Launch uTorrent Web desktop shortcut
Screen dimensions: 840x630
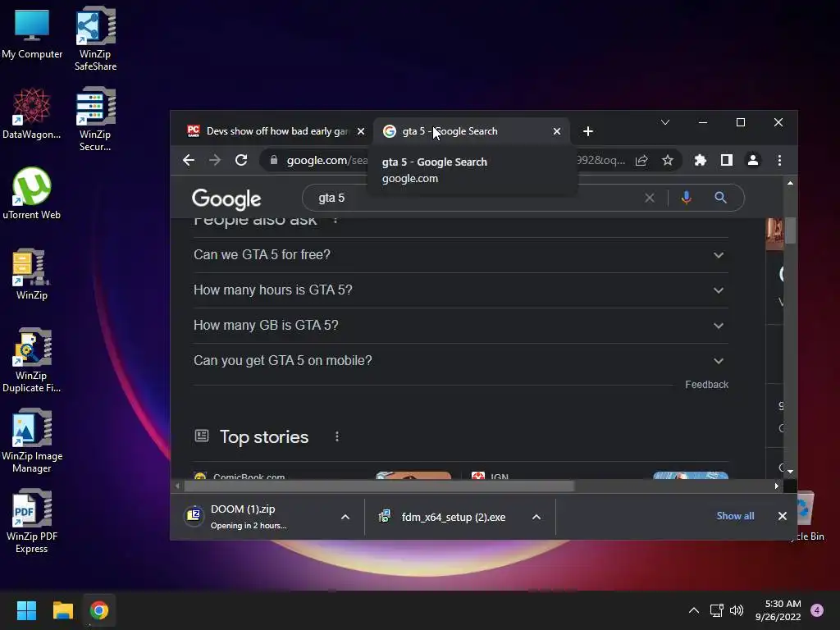(x=32, y=194)
